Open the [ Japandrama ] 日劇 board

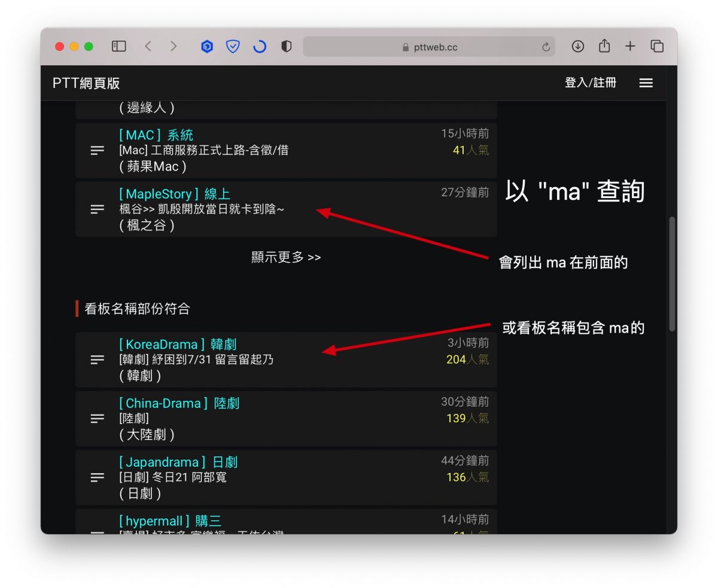coord(178,462)
